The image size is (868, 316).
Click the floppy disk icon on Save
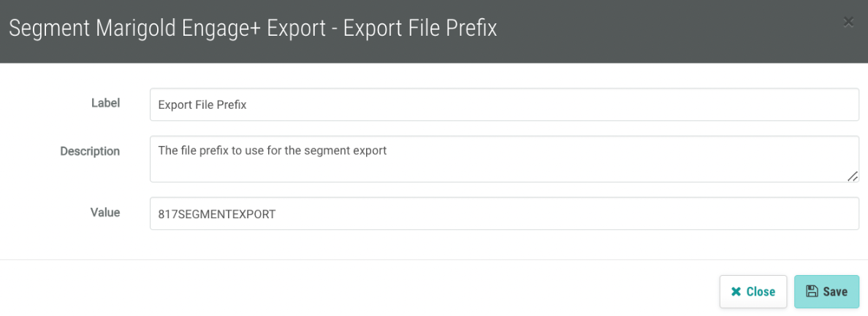click(812, 292)
